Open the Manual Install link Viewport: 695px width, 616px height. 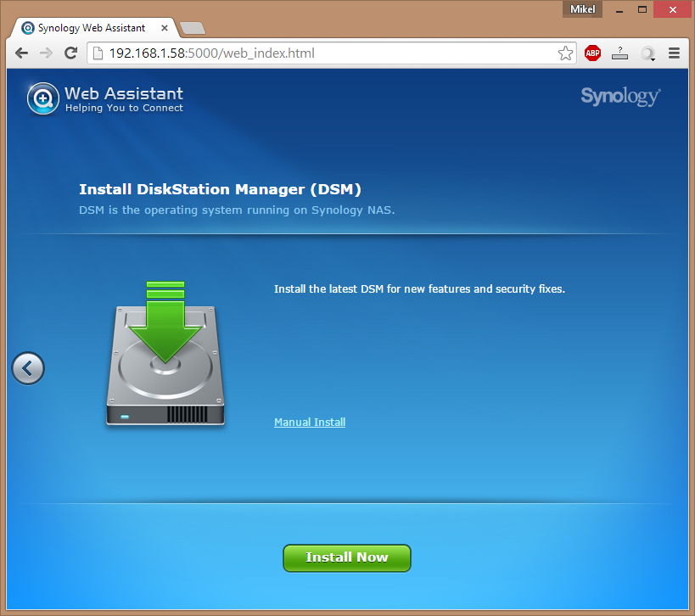(x=310, y=422)
